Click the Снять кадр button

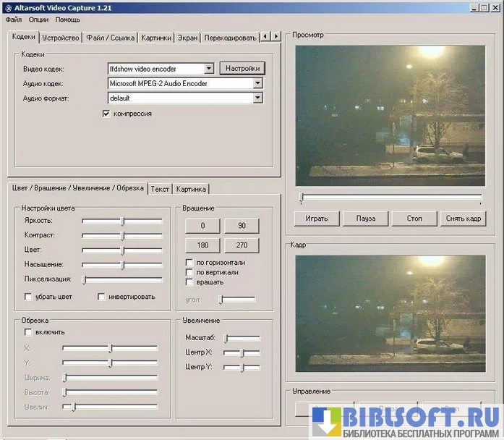tap(462, 219)
